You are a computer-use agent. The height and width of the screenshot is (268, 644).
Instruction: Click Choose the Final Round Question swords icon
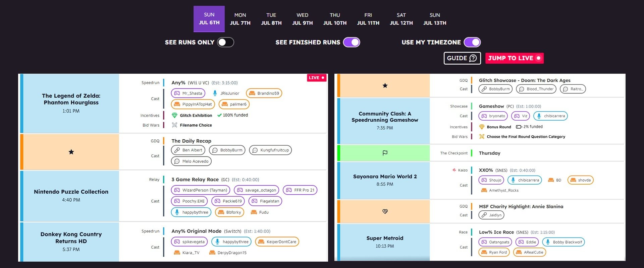tap(482, 136)
